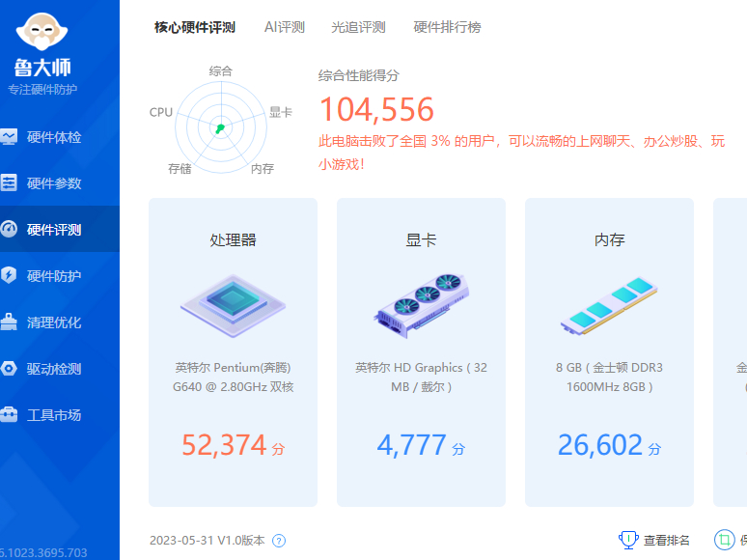Click memory score 26,602 分
747x560 pixels.
609,445
